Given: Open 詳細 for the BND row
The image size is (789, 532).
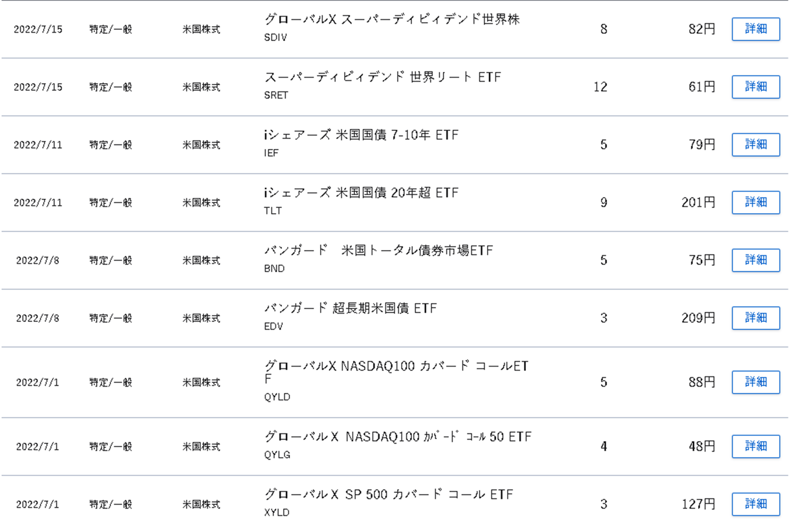Looking at the screenshot, I should point(755,260).
